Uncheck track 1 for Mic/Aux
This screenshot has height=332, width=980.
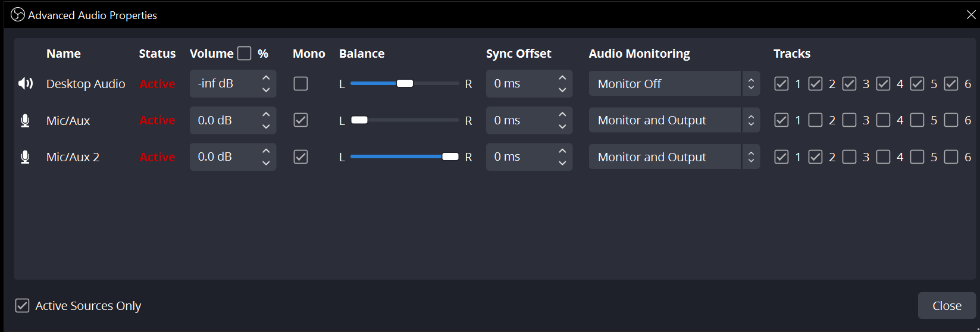[781, 120]
